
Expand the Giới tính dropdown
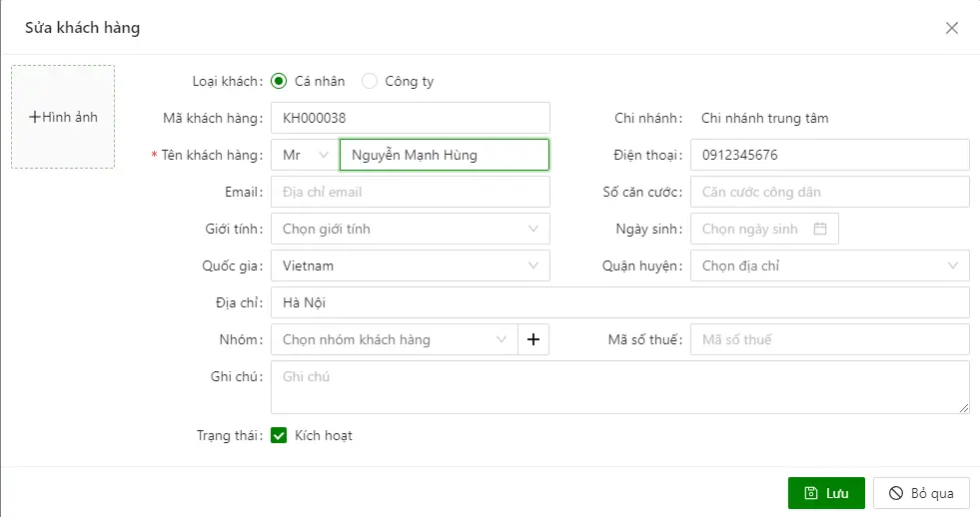coord(410,229)
